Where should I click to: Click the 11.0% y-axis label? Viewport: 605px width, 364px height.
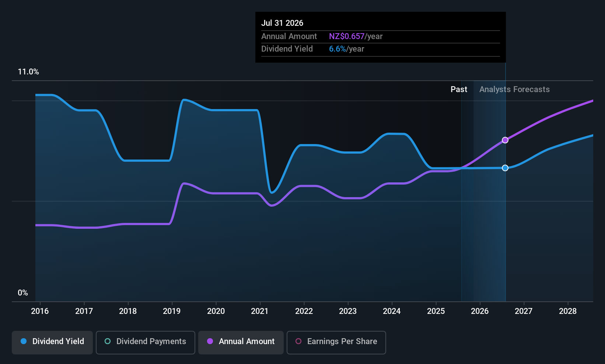28,72
